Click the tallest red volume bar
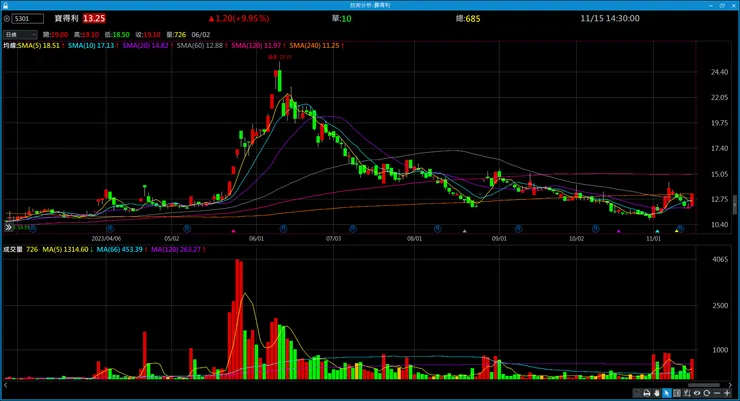The height and width of the screenshot is (401, 740). tap(237, 319)
